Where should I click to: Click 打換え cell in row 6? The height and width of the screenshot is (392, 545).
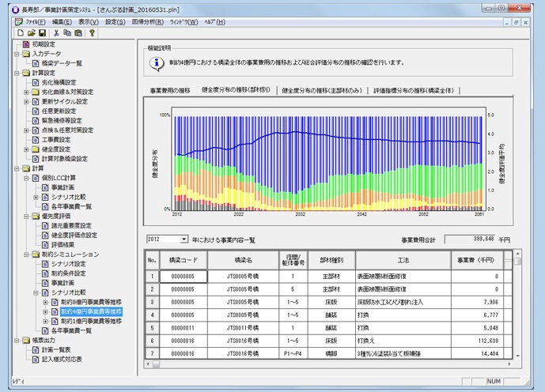(403, 341)
